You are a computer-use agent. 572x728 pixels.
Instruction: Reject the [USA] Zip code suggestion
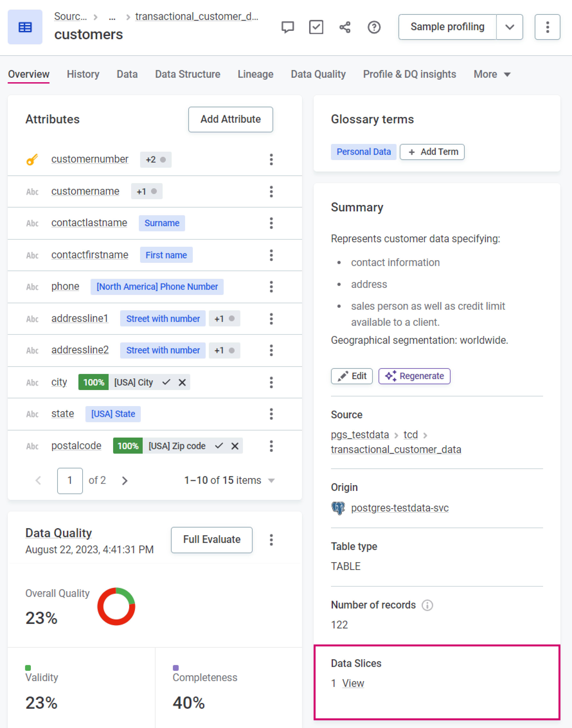point(234,446)
